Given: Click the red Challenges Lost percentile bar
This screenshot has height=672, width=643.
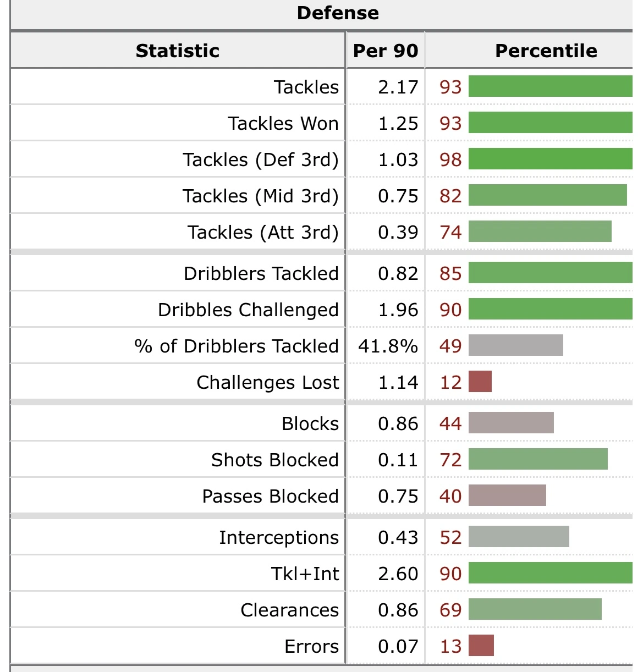Looking at the screenshot, I should [480, 382].
